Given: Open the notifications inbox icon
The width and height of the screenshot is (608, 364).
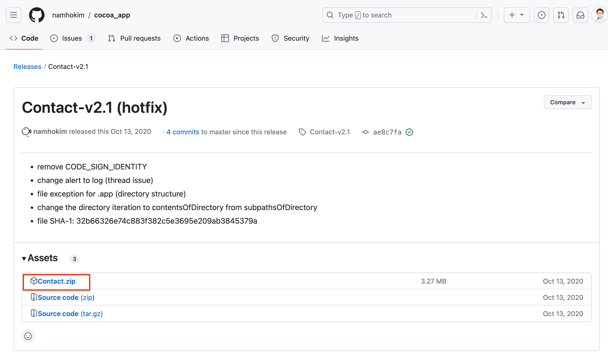Looking at the screenshot, I should click(580, 15).
